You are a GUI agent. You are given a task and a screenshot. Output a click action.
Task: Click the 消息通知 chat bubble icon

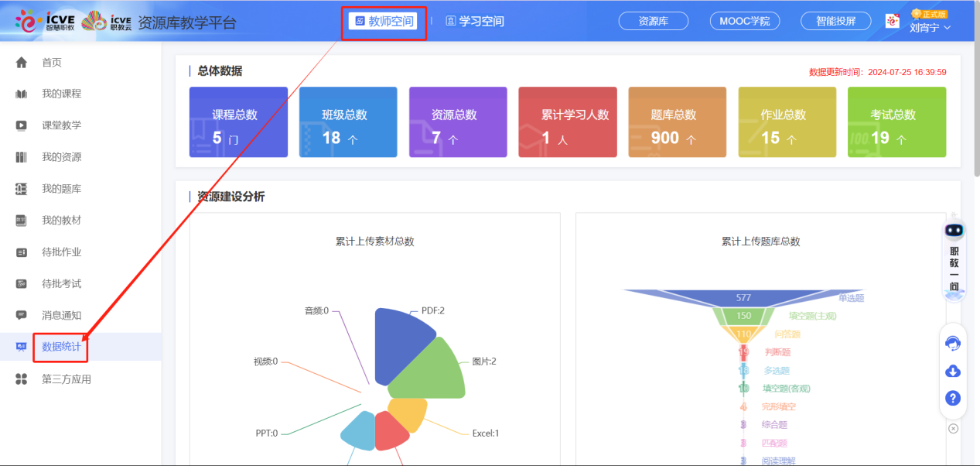point(22,315)
